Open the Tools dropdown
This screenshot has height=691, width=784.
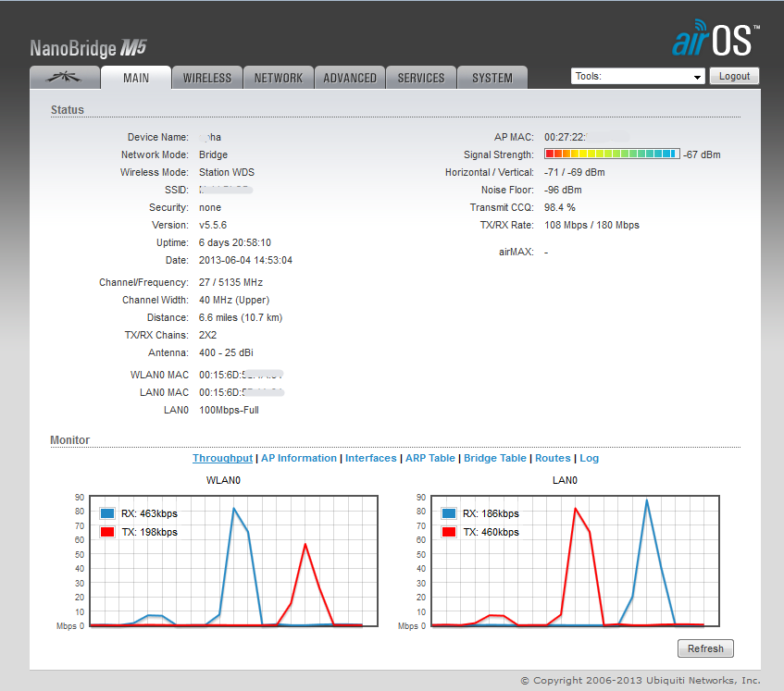point(638,77)
